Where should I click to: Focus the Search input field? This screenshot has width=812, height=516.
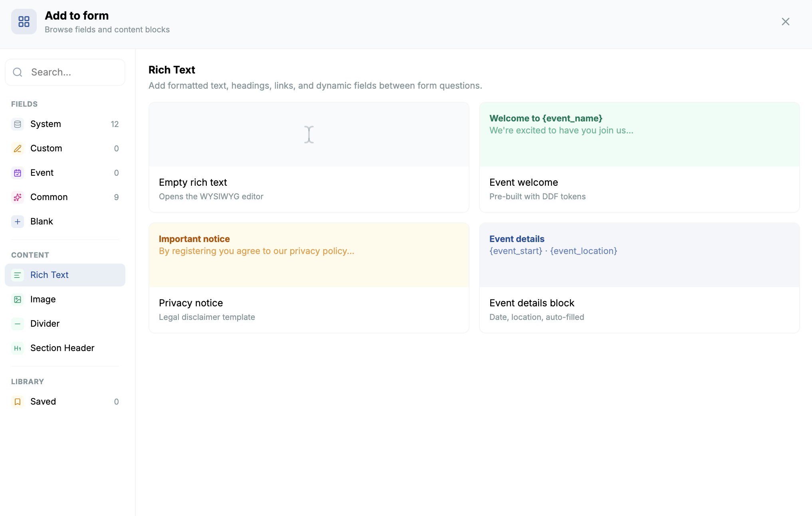65,72
